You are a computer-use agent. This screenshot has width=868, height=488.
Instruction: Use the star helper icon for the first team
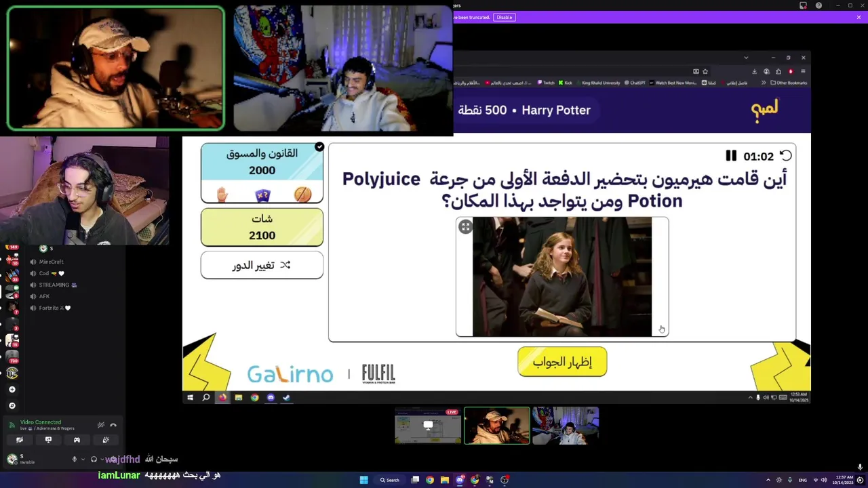point(262,195)
